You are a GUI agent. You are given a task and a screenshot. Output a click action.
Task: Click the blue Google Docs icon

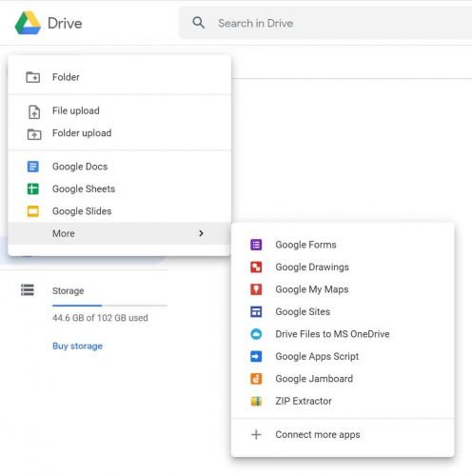click(x=33, y=167)
